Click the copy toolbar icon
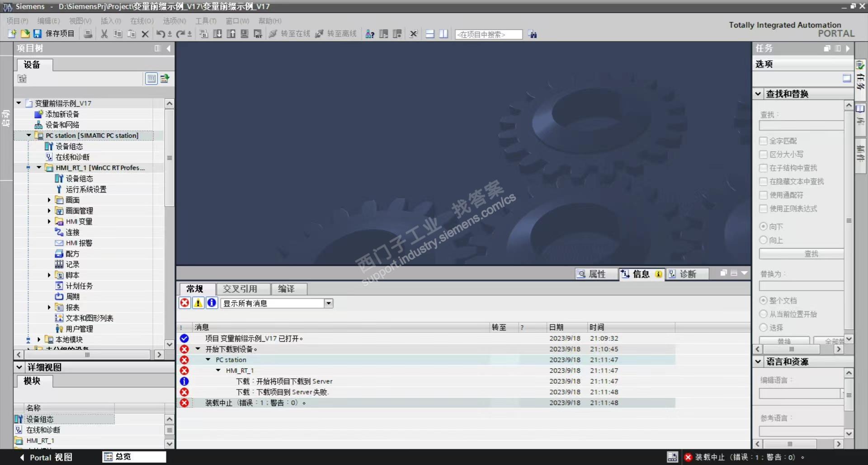This screenshot has width=868, height=465. [118, 34]
